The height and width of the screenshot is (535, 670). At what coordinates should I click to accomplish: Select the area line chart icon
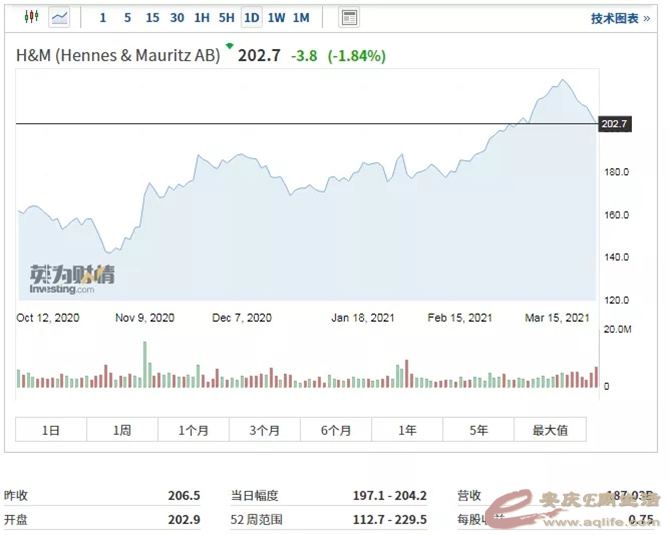[60, 17]
